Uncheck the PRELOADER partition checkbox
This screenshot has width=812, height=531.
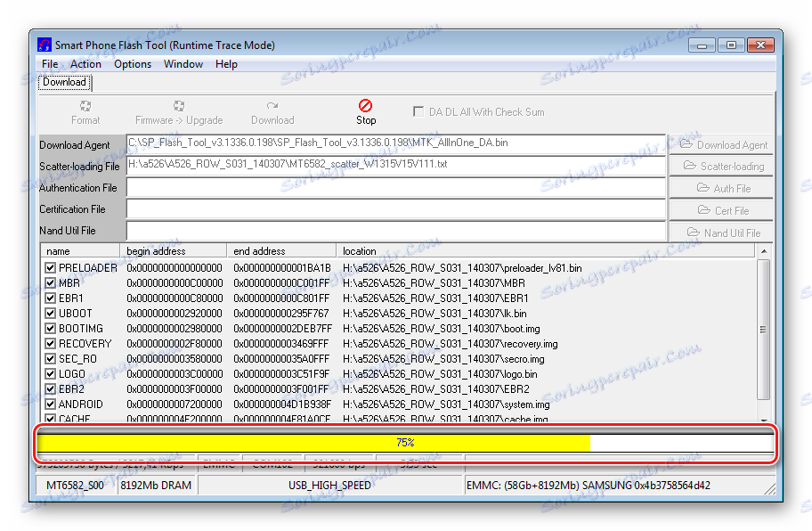point(50,268)
